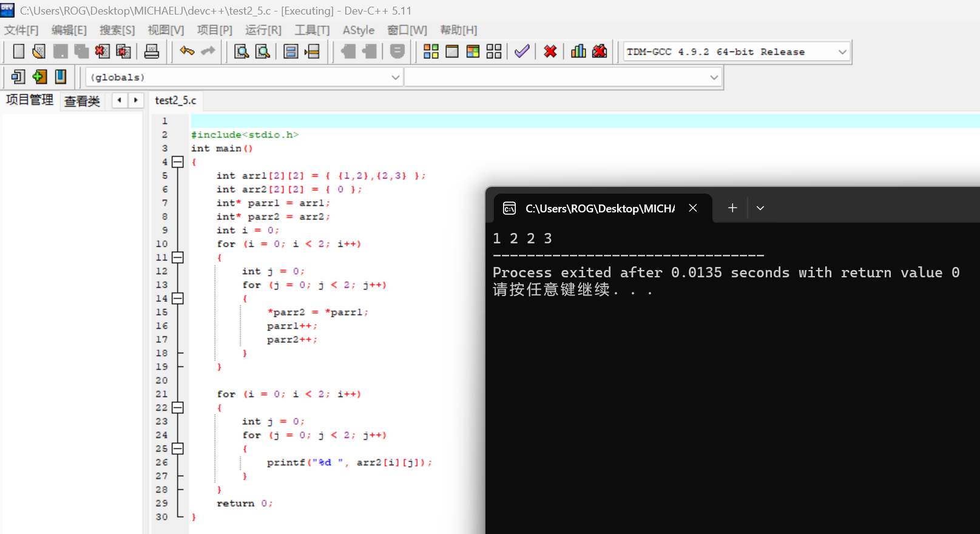The image size is (980, 534).
Task: Click the Open file toolbar icon
Action: tap(39, 52)
